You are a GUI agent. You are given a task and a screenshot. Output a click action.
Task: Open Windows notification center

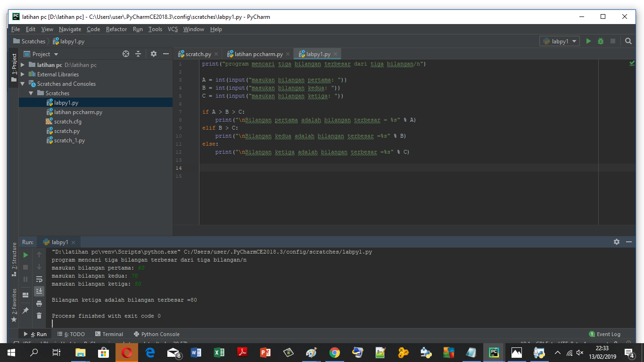pyautogui.click(x=629, y=352)
